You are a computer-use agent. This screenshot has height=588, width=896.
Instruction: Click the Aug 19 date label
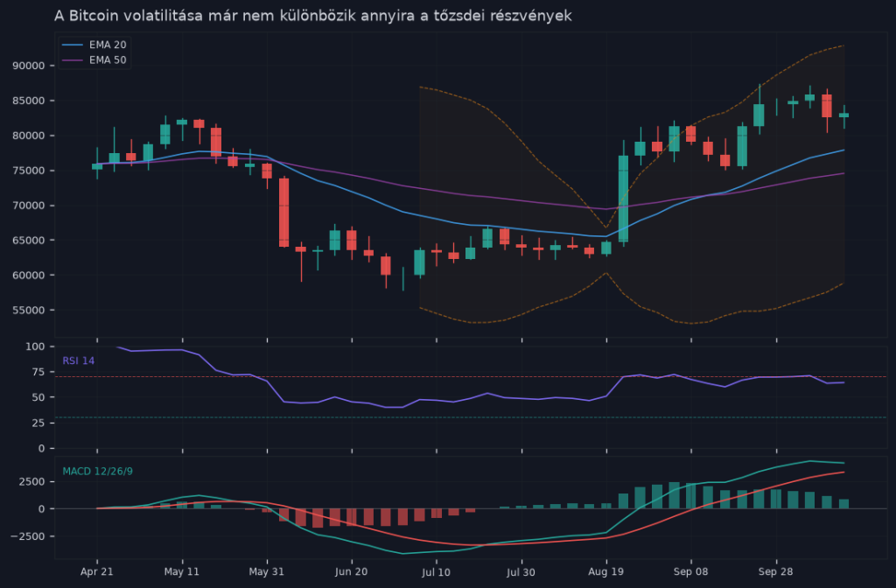coord(605,571)
